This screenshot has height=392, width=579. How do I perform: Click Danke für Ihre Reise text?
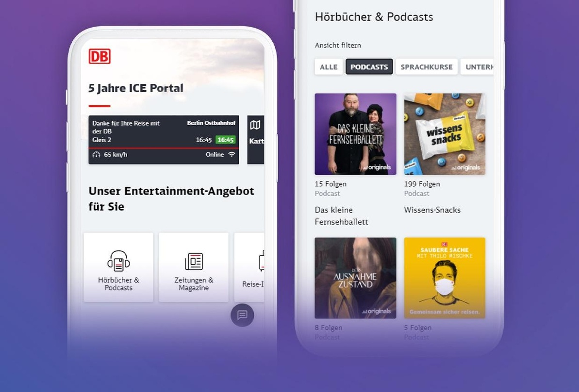[126, 127]
